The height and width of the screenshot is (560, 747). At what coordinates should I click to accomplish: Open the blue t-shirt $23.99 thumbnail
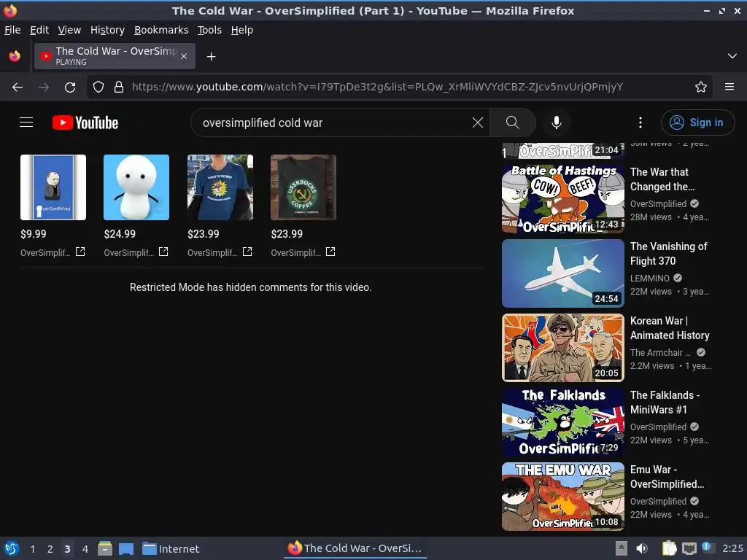(220, 187)
